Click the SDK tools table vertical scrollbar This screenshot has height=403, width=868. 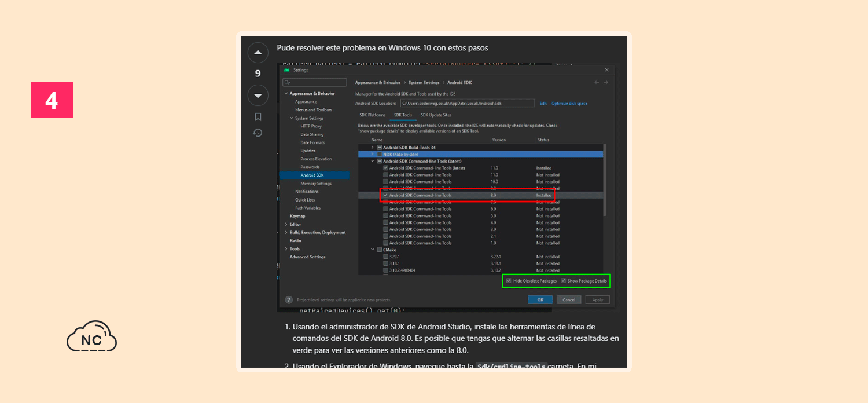click(x=605, y=181)
